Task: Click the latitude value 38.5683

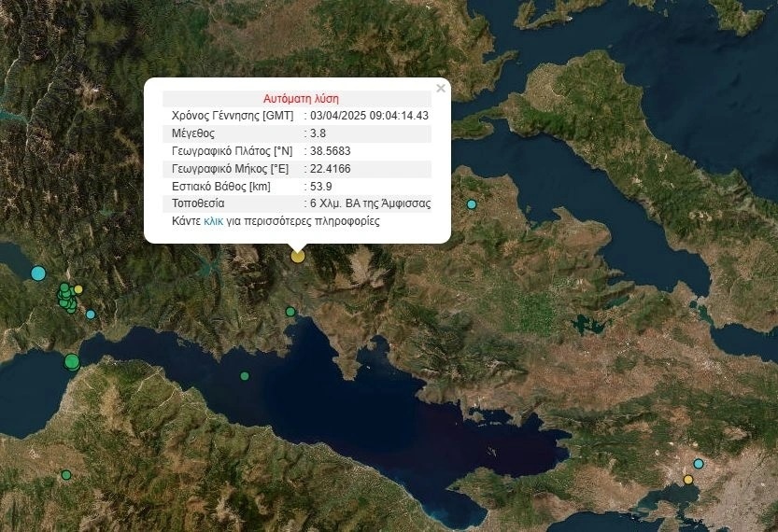Action: (x=331, y=151)
